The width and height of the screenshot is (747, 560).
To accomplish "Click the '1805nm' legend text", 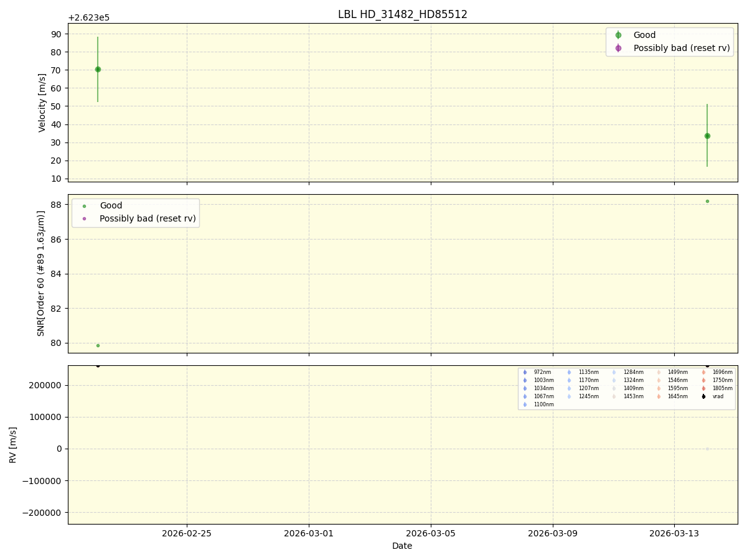I will tap(723, 388).
